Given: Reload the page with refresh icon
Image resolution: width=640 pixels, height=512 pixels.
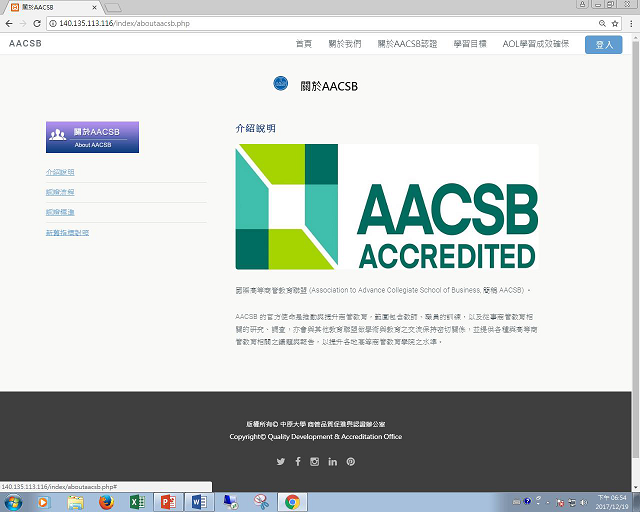Looking at the screenshot, I should (37, 23).
